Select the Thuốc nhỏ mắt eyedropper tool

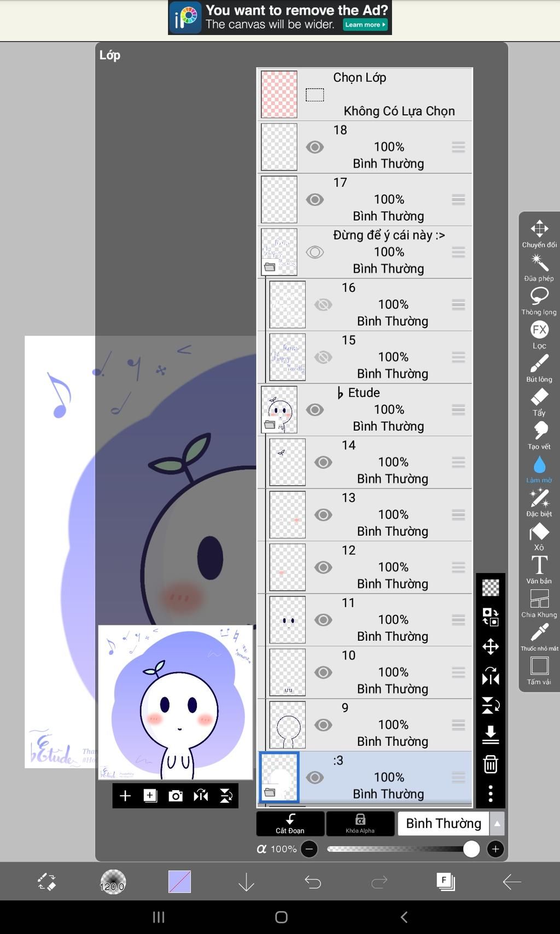point(539,637)
